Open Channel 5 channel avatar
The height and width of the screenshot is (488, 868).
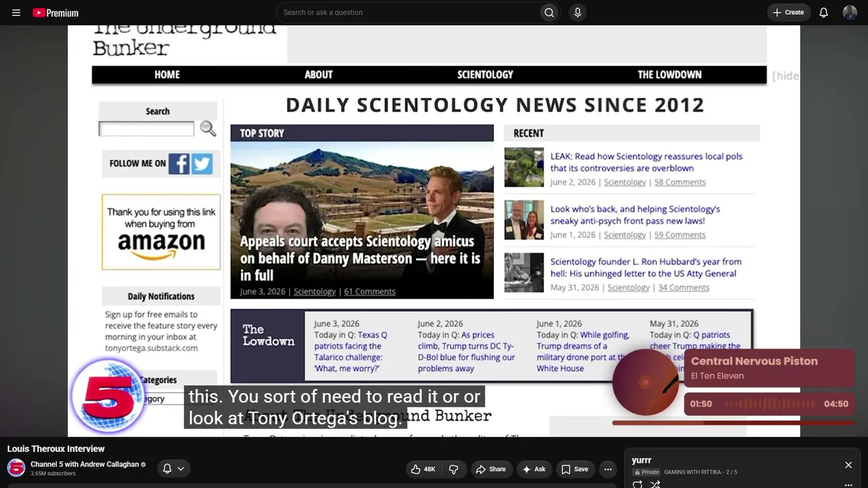point(16,468)
